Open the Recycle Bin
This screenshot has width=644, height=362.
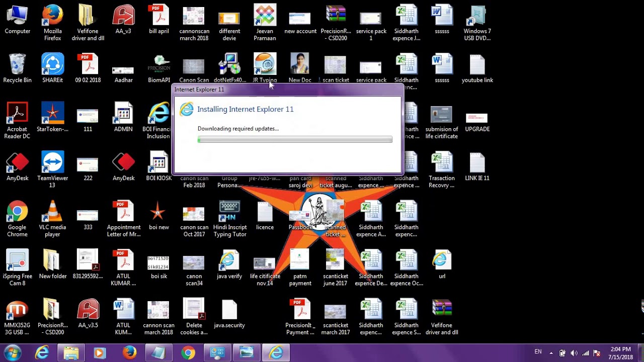click(17, 69)
